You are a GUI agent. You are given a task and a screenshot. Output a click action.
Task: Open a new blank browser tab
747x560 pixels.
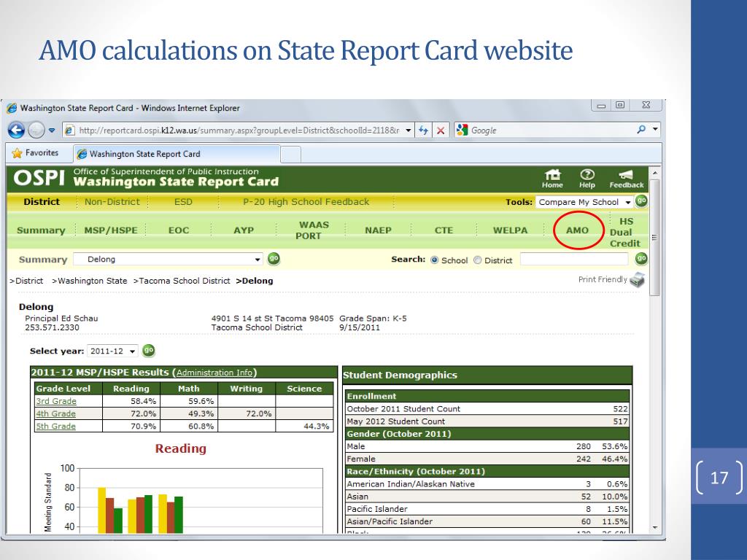coord(290,155)
